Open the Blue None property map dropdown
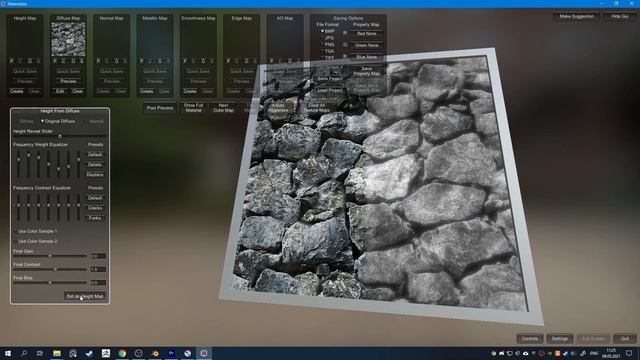This screenshot has height=360, width=640. point(367,57)
